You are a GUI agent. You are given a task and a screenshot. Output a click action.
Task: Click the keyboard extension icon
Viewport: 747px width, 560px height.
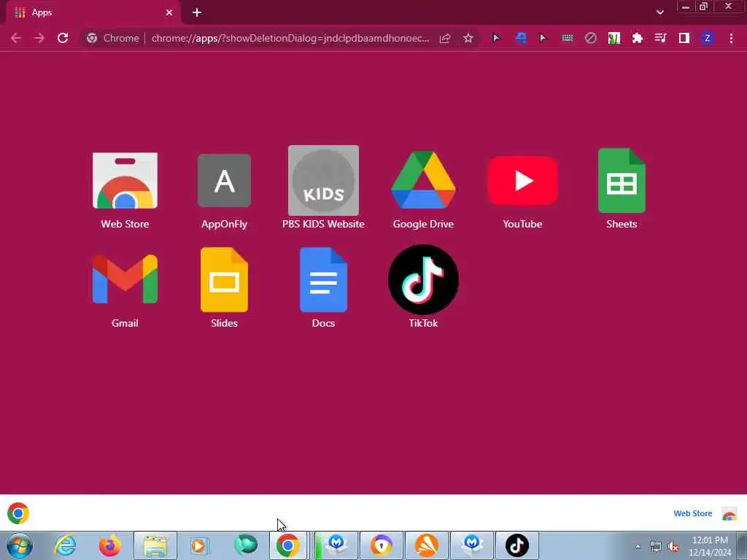click(x=567, y=38)
